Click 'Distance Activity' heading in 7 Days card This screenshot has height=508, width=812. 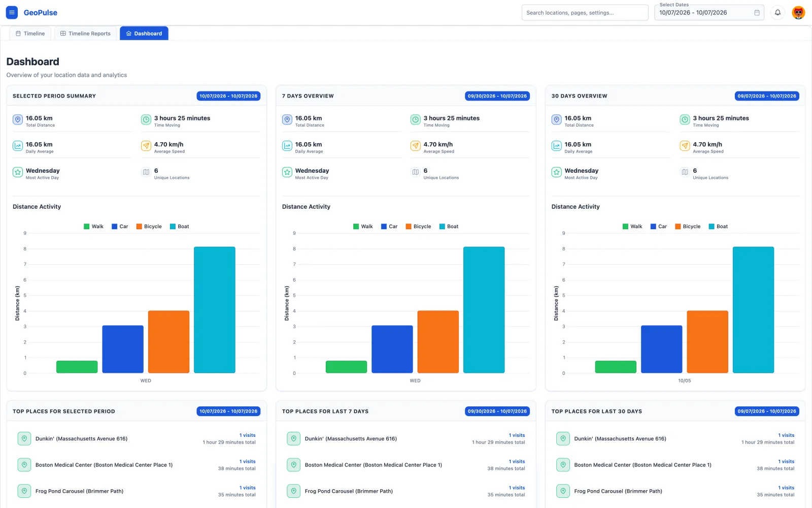pos(306,207)
